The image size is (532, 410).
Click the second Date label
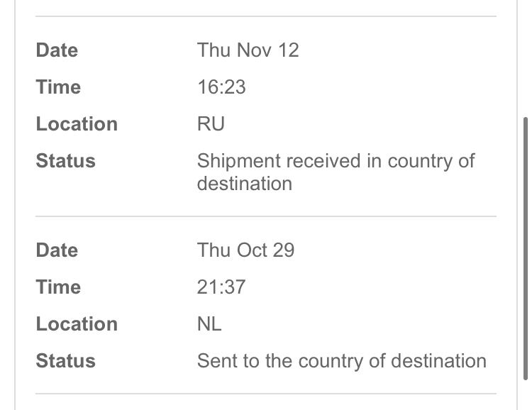coord(57,250)
